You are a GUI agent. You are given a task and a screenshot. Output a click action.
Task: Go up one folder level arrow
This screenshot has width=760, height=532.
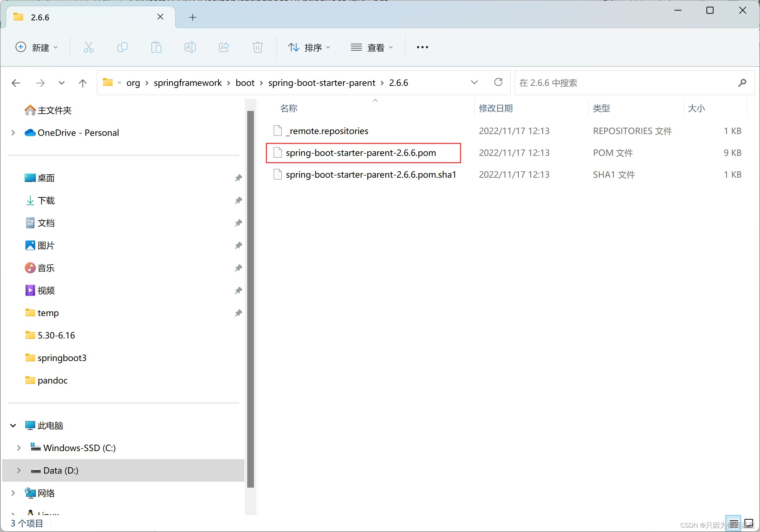pyautogui.click(x=83, y=83)
